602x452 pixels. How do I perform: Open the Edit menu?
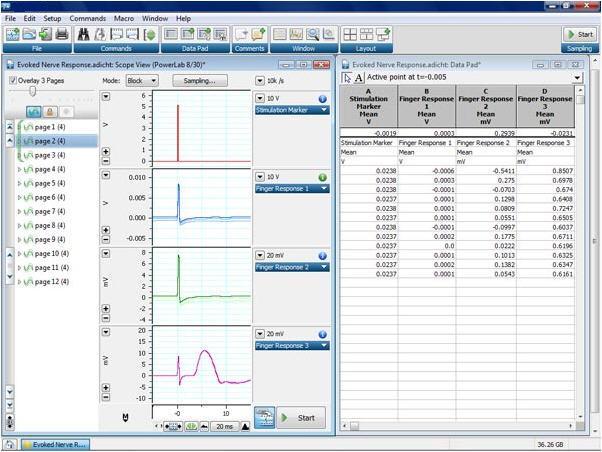(30, 18)
